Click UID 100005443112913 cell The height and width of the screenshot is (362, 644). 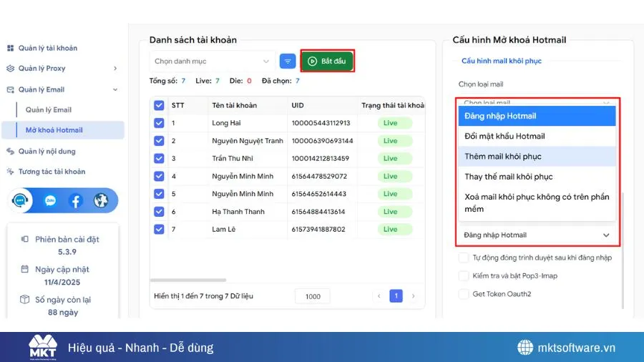point(321,123)
